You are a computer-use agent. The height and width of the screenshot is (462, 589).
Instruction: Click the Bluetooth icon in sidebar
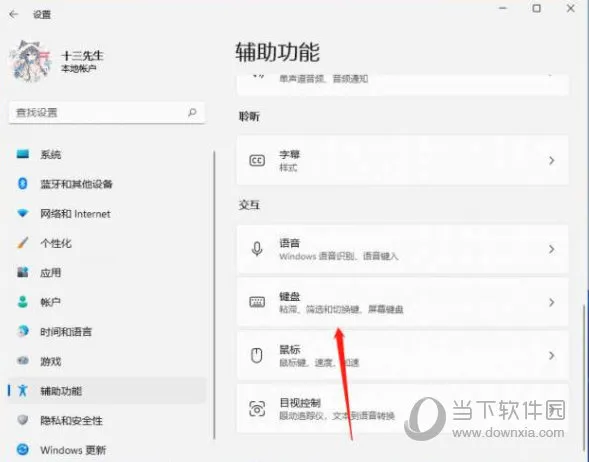point(23,184)
